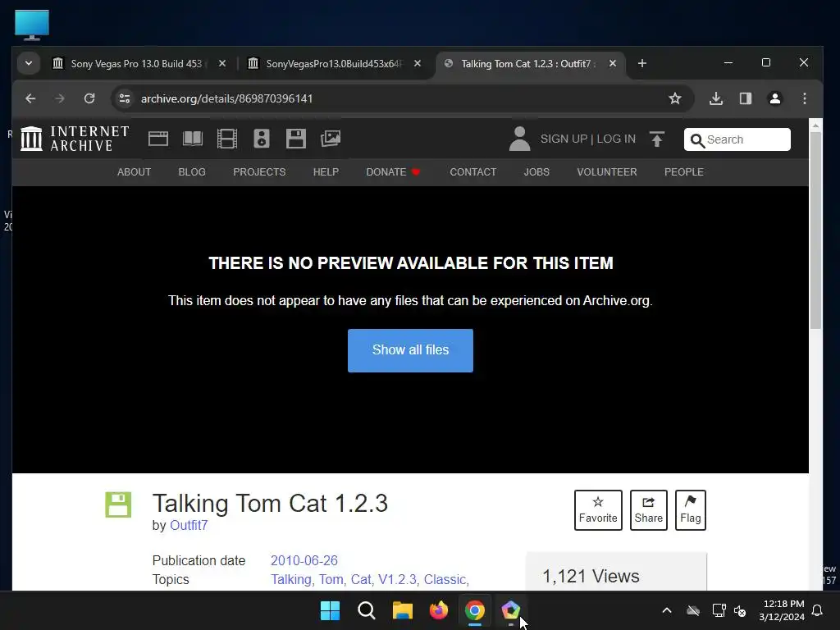Image resolution: width=840 pixels, height=630 pixels.
Task: Open the Classic topic link
Action: click(x=445, y=580)
